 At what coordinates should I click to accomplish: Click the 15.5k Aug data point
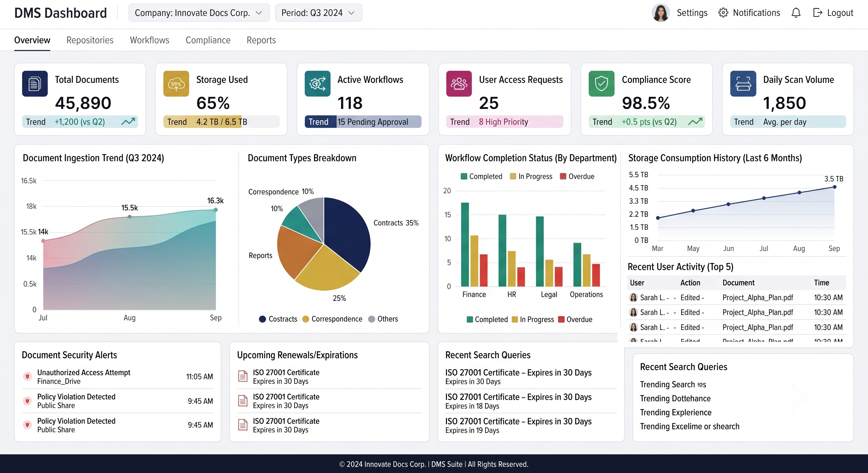(130, 217)
